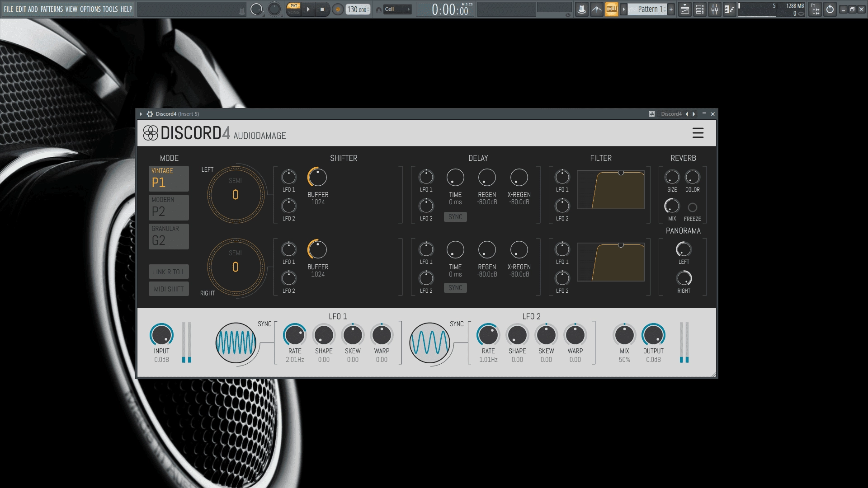Toggle right delay SYNC button
This screenshot has height=488, width=868.
pyautogui.click(x=455, y=288)
